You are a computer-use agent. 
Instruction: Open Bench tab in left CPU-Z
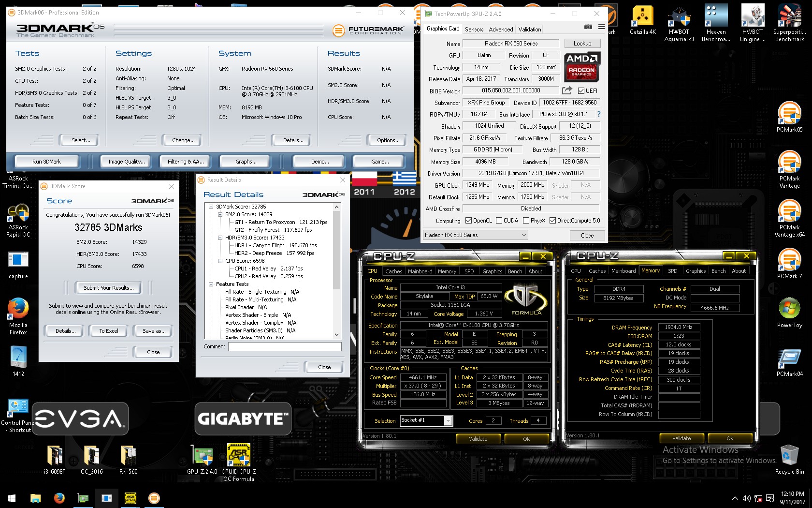tap(515, 271)
